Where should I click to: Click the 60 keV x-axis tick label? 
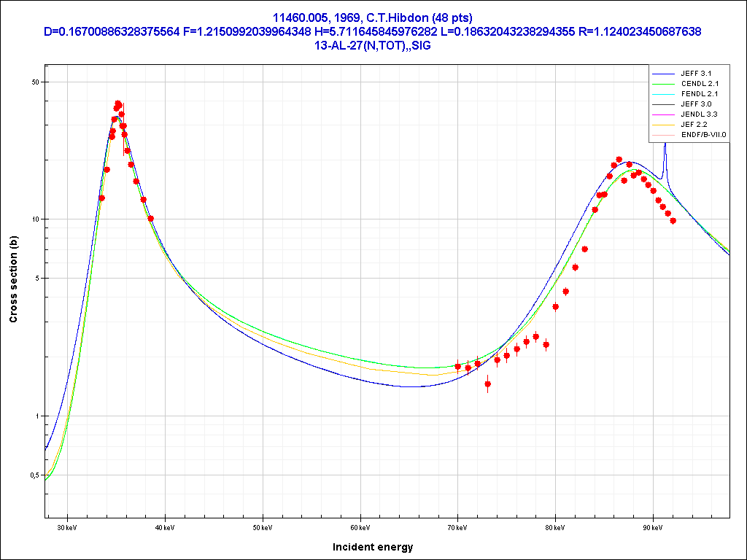pyautogui.click(x=360, y=527)
